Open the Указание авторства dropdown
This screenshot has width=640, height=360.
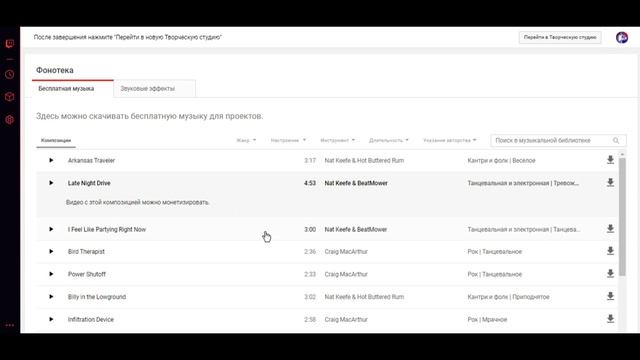[x=450, y=140]
